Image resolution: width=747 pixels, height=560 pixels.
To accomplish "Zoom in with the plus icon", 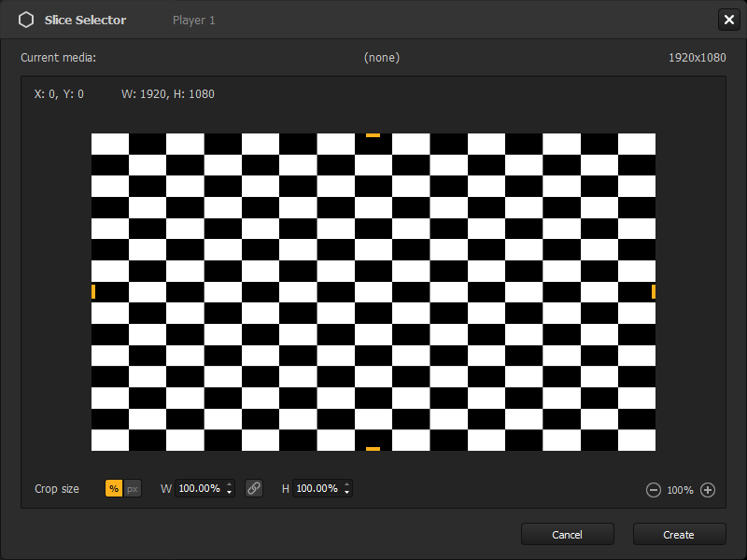I will coord(708,489).
